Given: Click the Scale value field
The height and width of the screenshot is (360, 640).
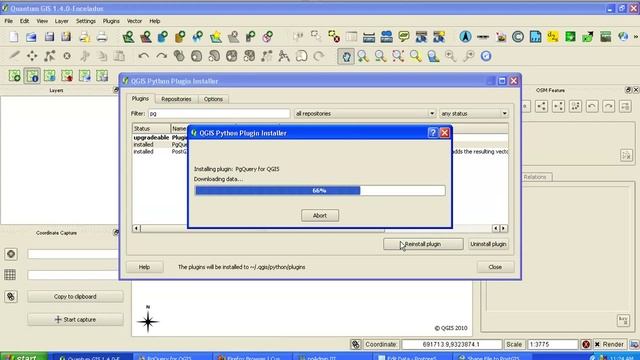Looking at the screenshot, I should point(552,344).
